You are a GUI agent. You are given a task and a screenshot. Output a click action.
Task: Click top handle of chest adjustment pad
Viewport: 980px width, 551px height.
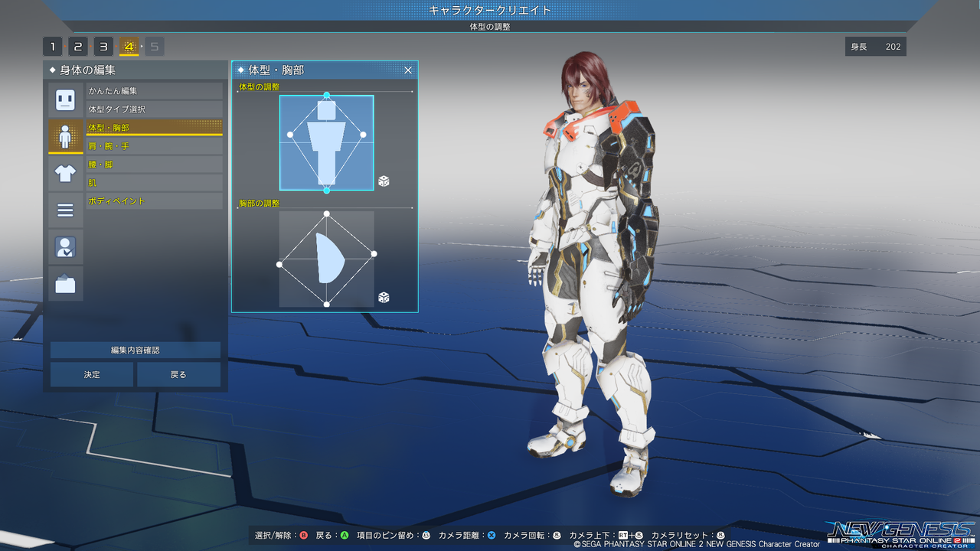tap(327, 214)
